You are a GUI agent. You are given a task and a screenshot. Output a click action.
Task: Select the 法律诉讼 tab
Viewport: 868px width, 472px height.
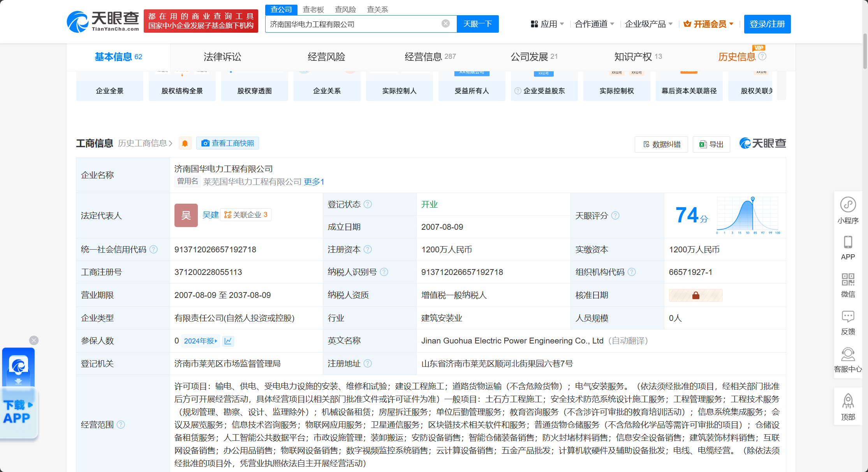point(222,57)
